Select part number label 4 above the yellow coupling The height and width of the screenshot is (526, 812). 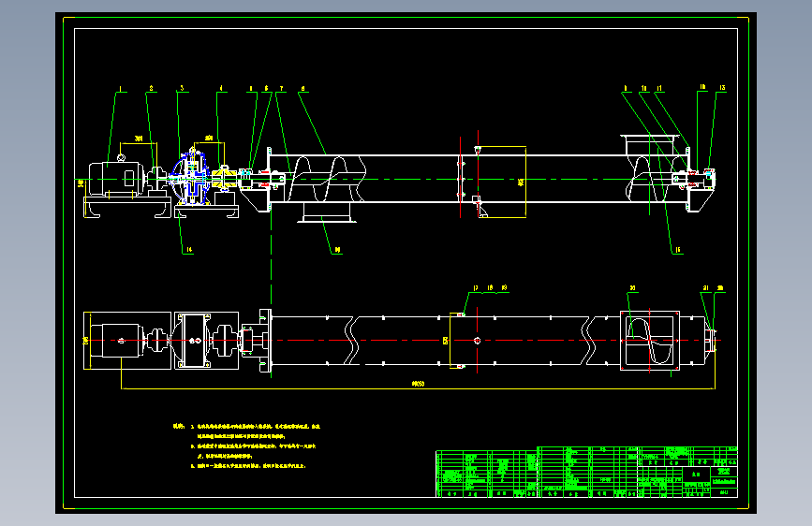221,89
